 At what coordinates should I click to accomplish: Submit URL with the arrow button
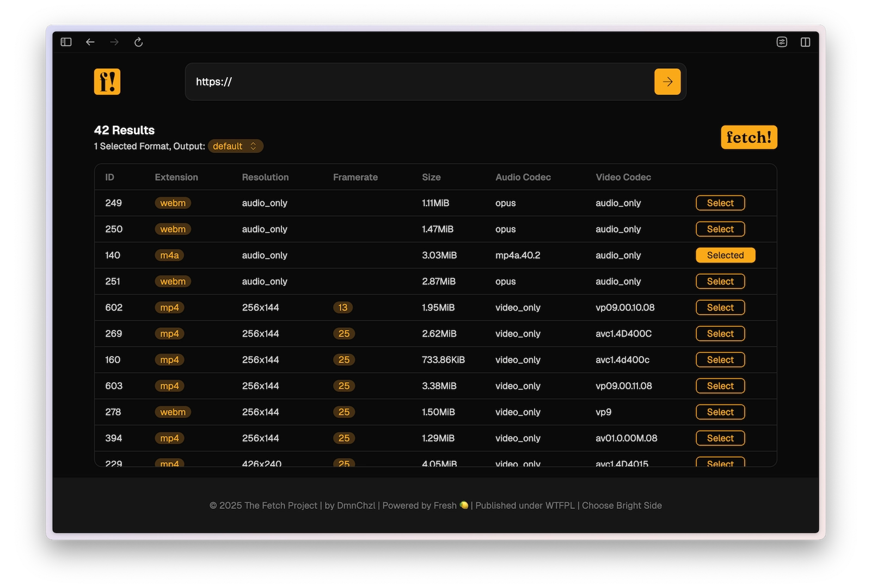667,82
